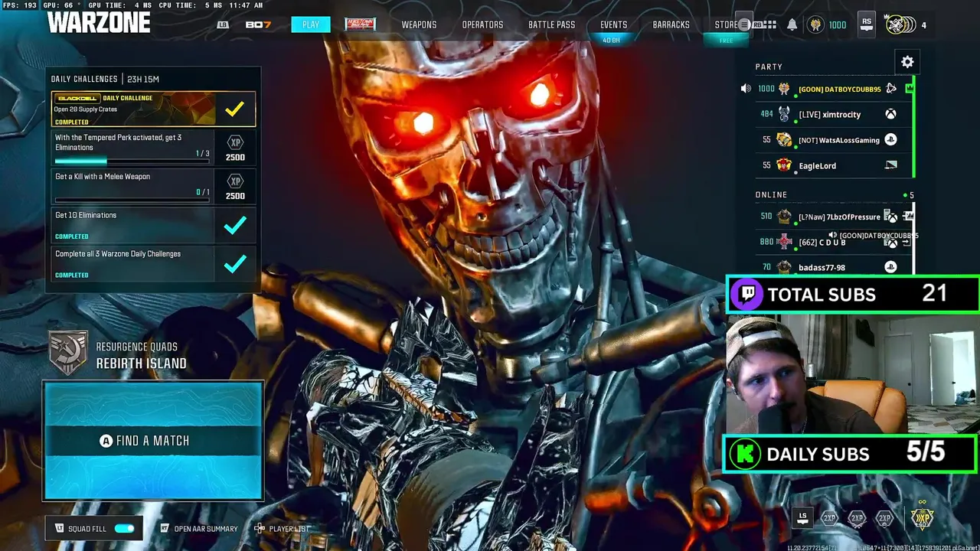980x551 pixels.
Task: Activate the 2XP weapon token
Action: pyautogui.click(x=857, y=518)
